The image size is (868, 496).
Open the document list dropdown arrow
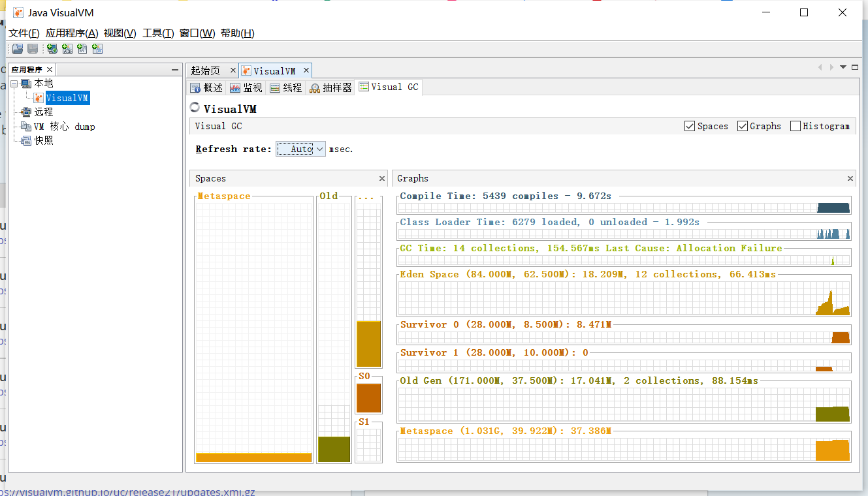[x=843, y=67]
